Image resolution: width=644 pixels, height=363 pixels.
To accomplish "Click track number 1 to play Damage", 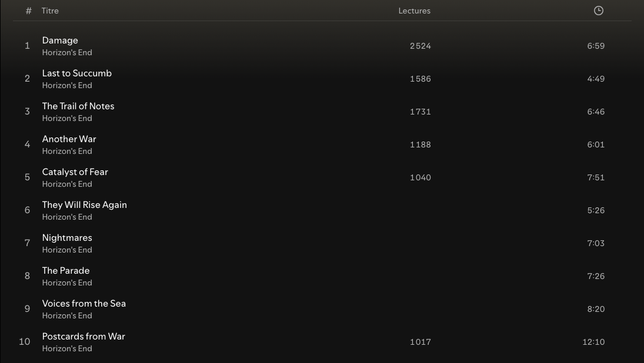I will (27, 46).
